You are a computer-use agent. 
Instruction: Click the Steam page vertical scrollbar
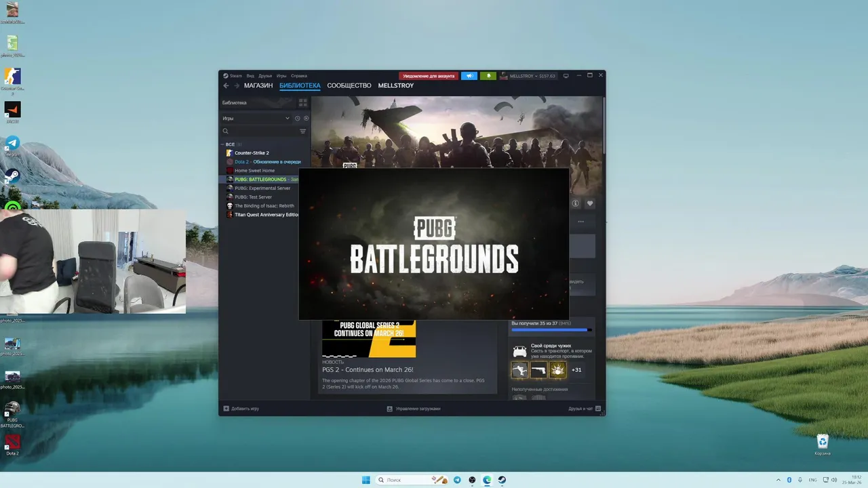pos(604,125)
